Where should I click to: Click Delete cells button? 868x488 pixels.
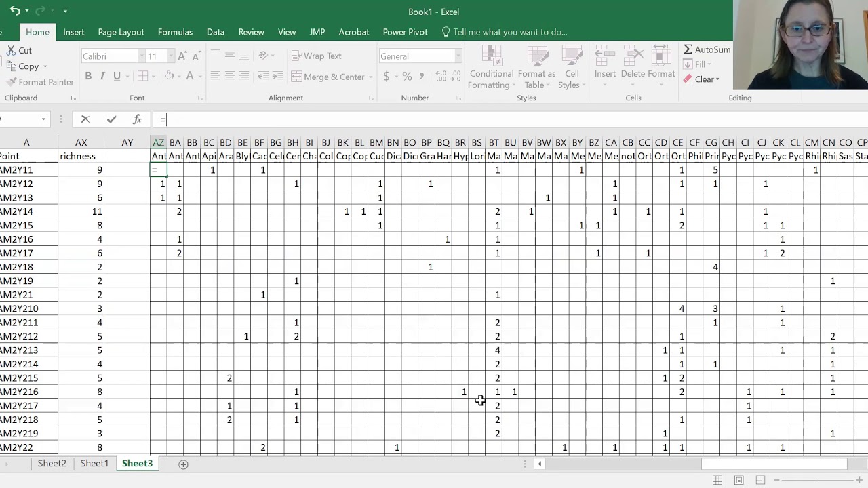pos(633,64)
